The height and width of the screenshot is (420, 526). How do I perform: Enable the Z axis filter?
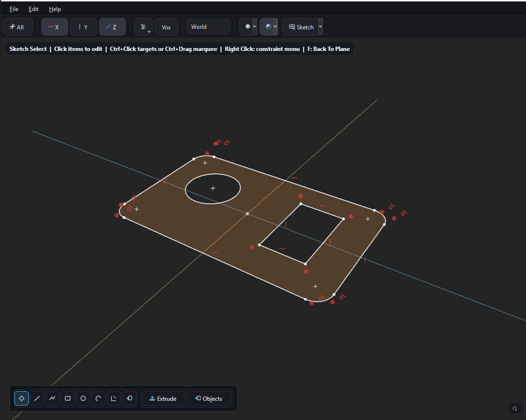(112, 27)
